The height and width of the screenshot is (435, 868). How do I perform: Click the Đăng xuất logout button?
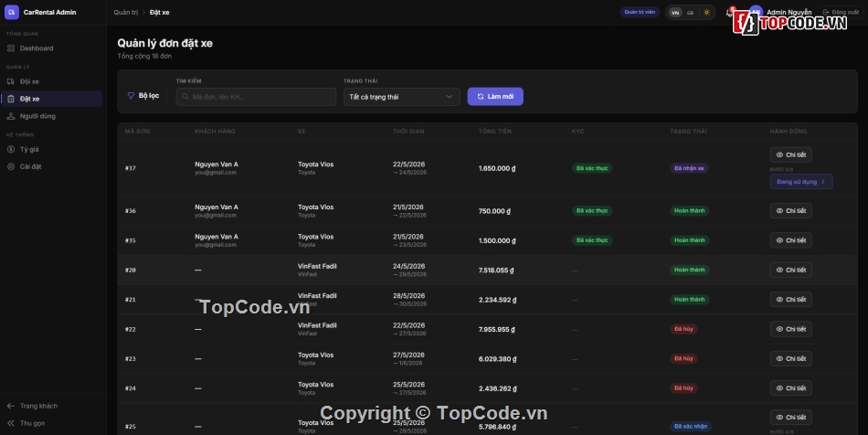pyautogui.click(x=841, y=12)
